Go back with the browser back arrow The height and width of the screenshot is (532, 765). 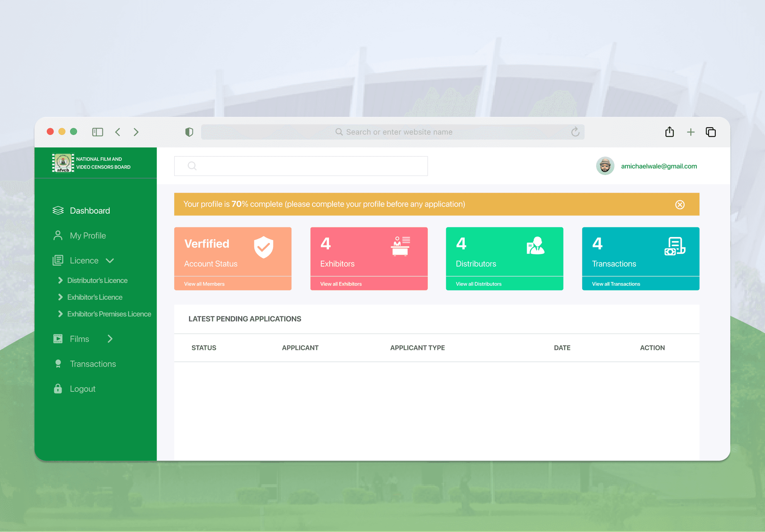(x=118, y=132)
